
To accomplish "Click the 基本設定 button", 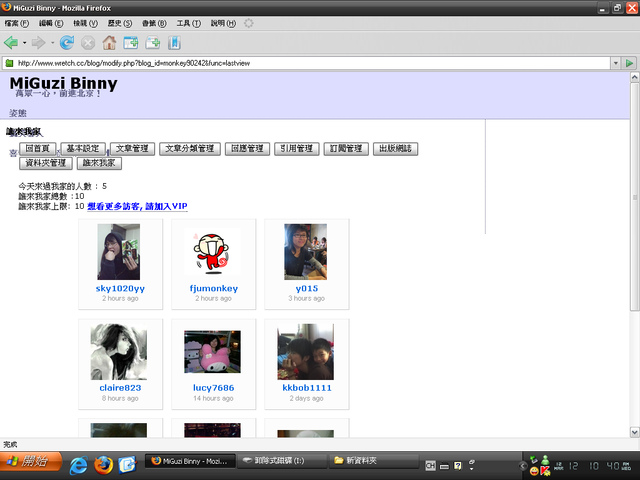I will tap(83, 149).
